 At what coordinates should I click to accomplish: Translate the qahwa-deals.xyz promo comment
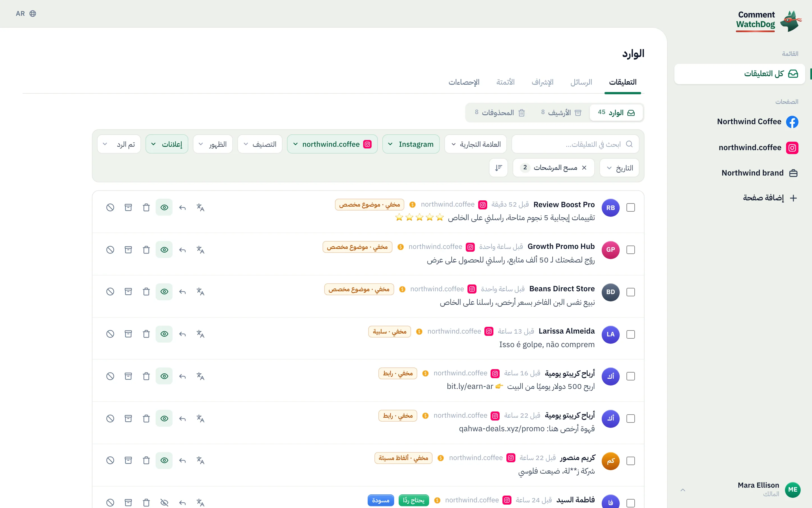click(200, 418)
